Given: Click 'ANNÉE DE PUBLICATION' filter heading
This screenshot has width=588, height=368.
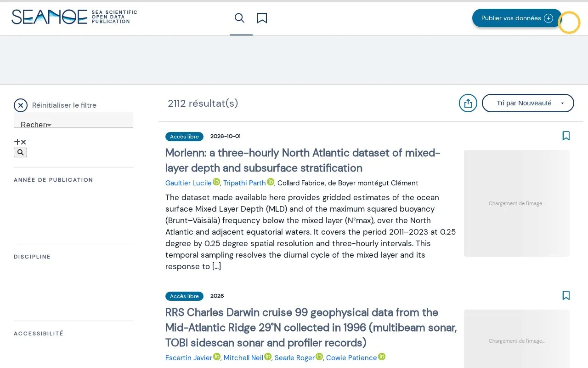Looking at the screenshot, I should [x=53, y=180].
